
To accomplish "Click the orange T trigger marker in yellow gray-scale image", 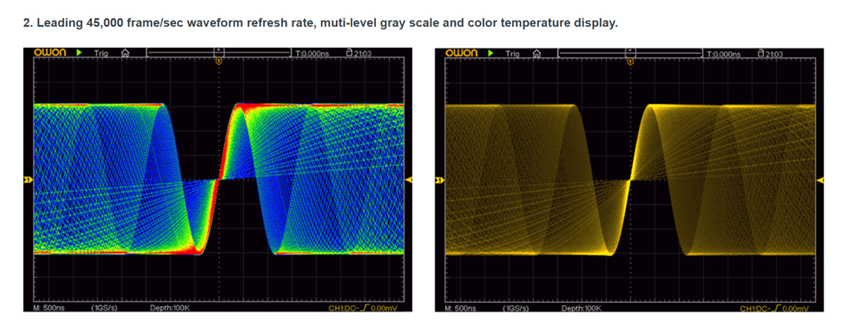I will [630, 61].
